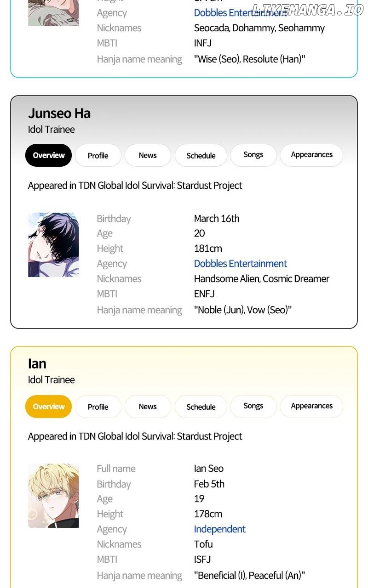Open Junseo Ha's News tab
Image resolution: width=368 pixels, height=588 pixels.
tap(148, 155)
